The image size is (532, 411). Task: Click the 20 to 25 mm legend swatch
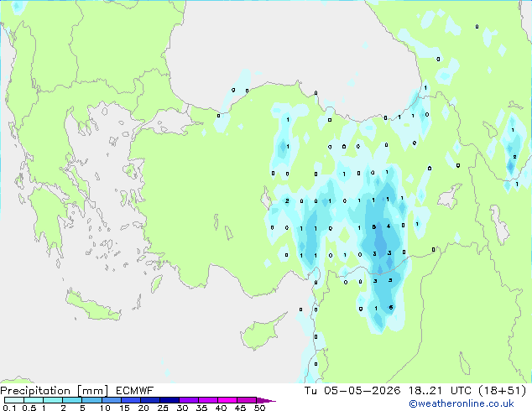[x=149, y=400]
